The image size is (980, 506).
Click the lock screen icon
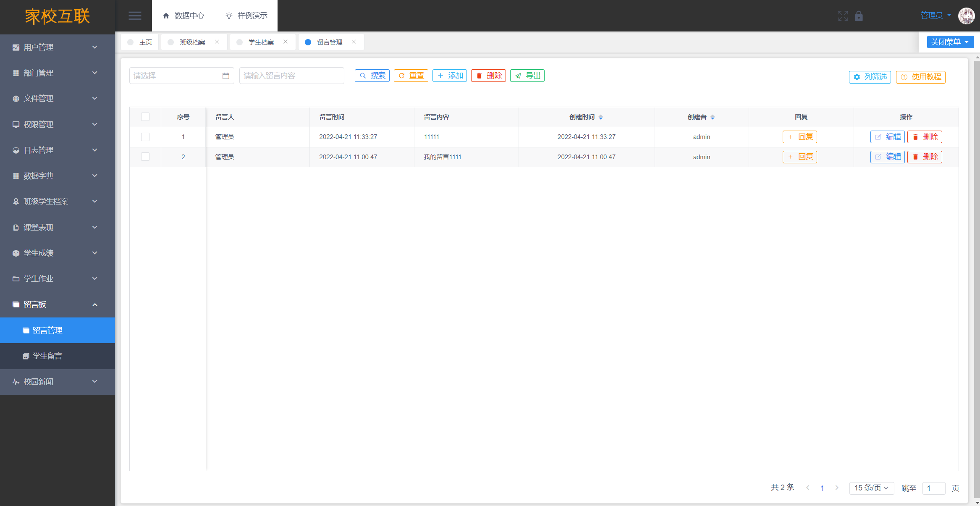(859, 16)
